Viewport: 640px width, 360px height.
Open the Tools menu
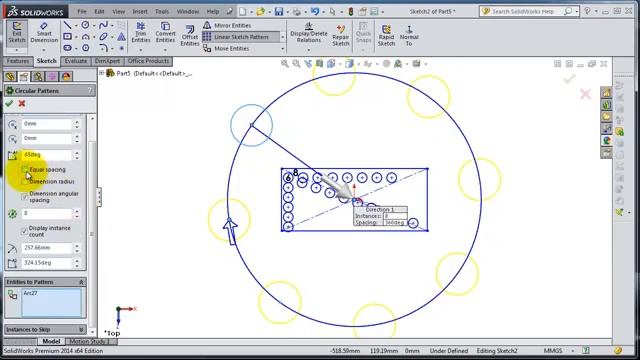tap(162, 11)
